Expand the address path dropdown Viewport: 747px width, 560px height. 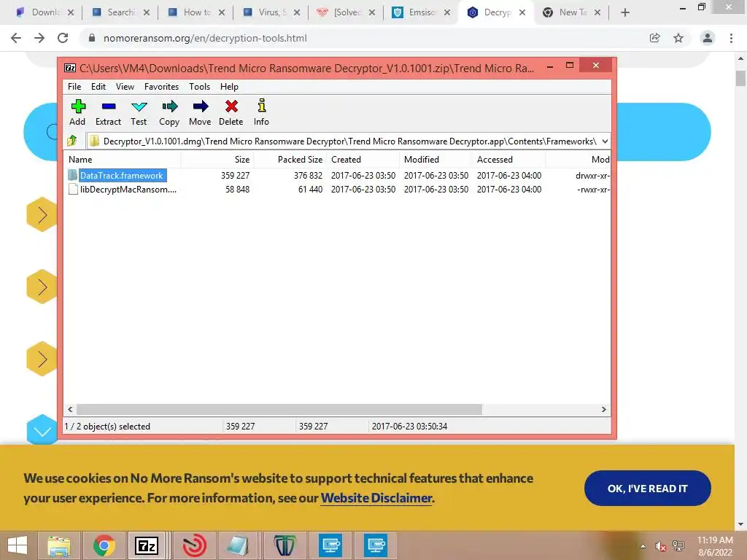coord(605,141)
